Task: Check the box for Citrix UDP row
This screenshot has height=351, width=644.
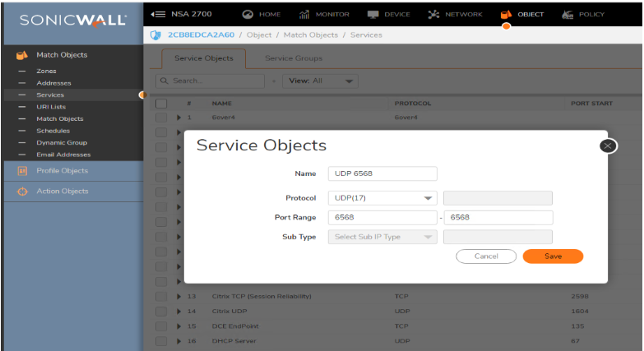Action: [162, 312]
